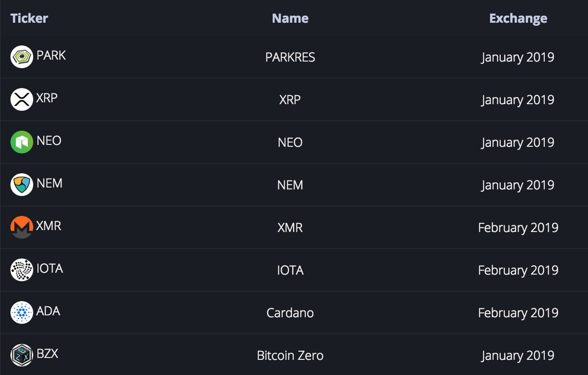Sort by the Exchange column header
The height and width of the screenshot is (375, 588).
[518, 19]
